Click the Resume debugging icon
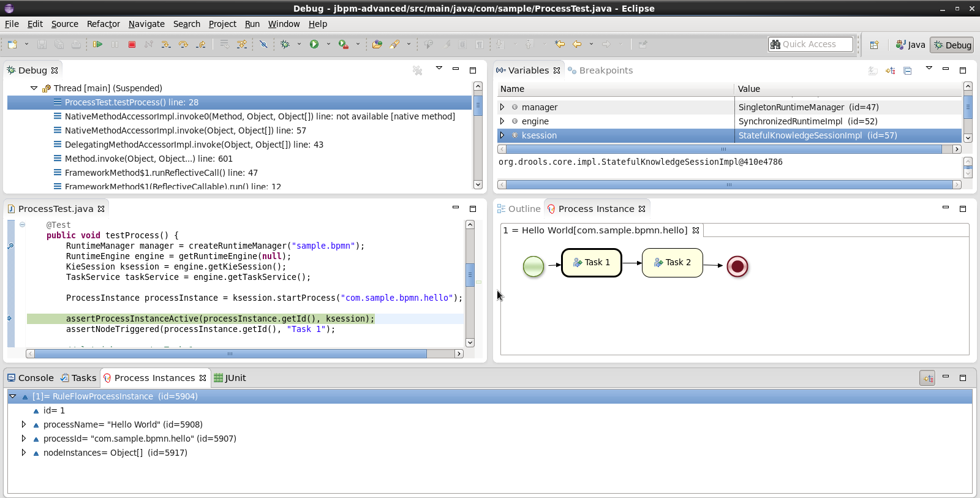Screen dimensions: 980x498 pos(97,44)
